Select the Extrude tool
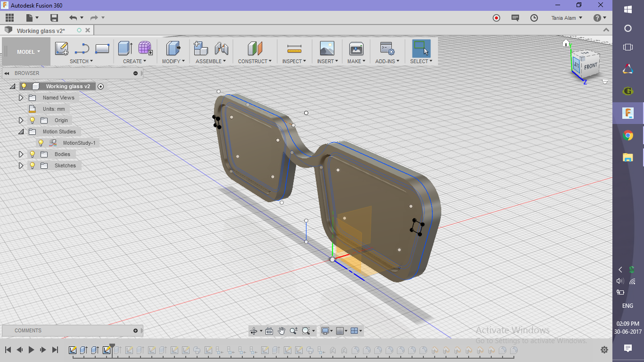This screenshot has width=644, height=362. pyautogui.click(x=125, y=48)
